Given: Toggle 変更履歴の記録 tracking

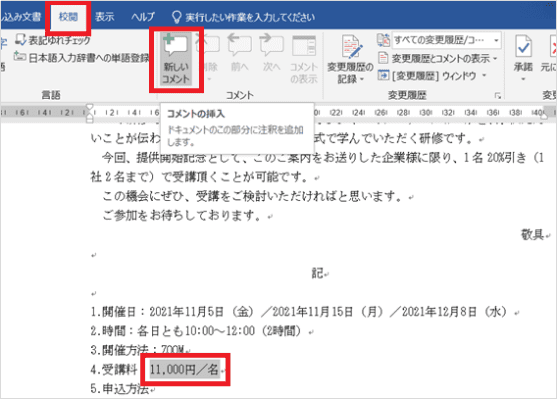Looking at the screenshot, I should [350, 59].
